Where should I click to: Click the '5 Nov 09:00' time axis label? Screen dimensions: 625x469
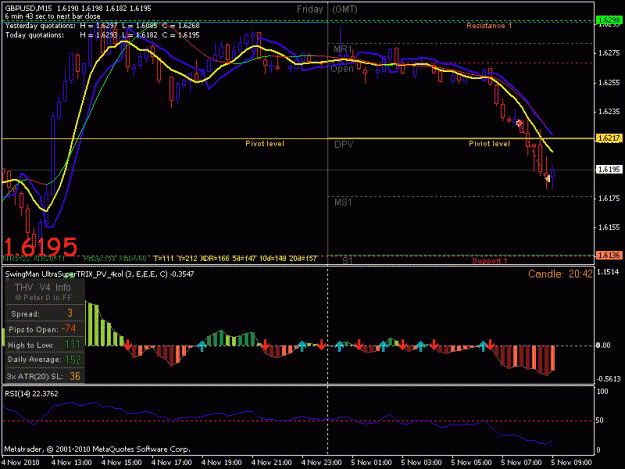tap(571, 462)
